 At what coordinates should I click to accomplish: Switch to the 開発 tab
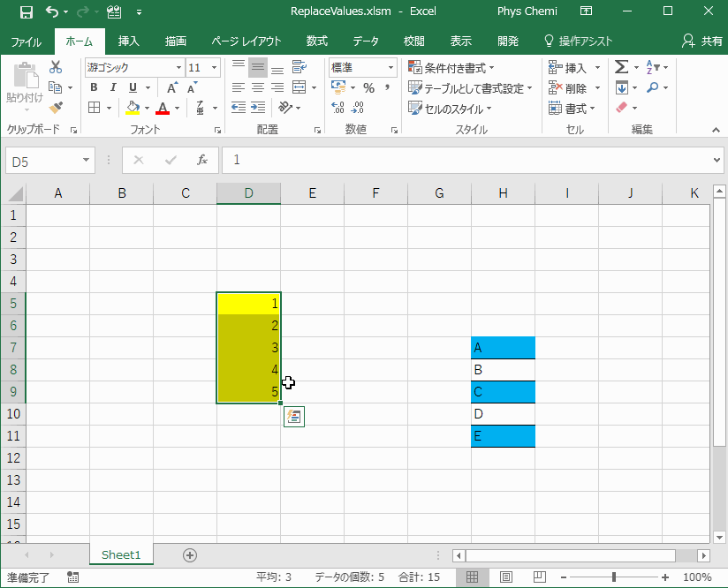click(x=508, y=41)
